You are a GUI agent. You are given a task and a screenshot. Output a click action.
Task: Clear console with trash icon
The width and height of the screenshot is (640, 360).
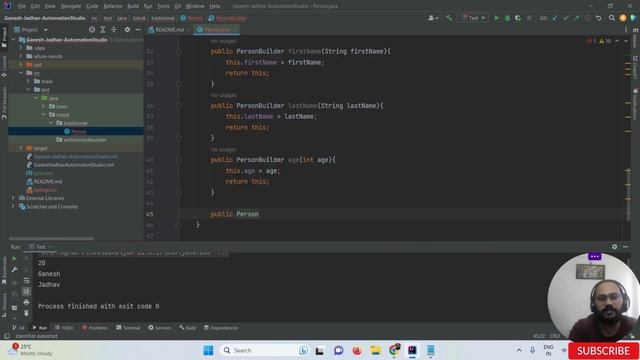pos(26,313)
